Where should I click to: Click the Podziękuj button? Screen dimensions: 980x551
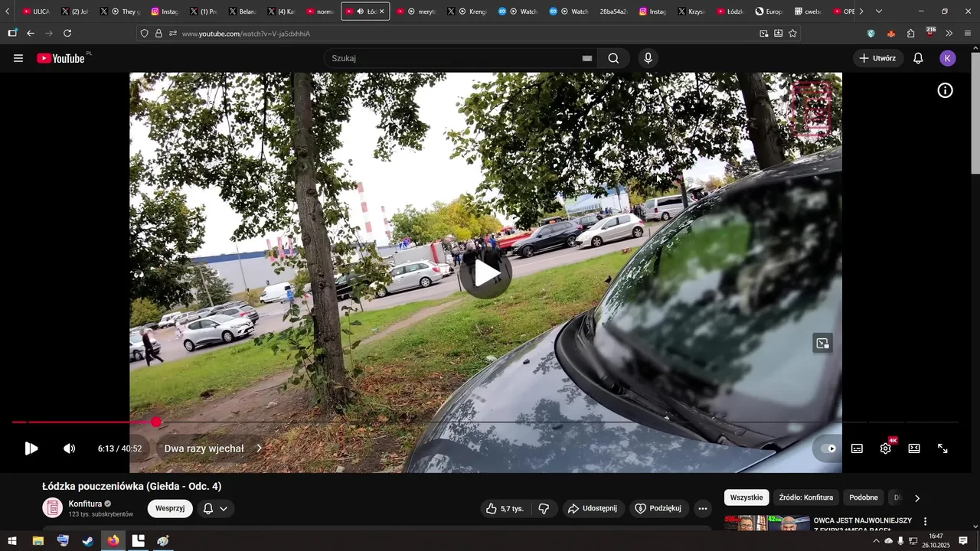click(659, 508)
